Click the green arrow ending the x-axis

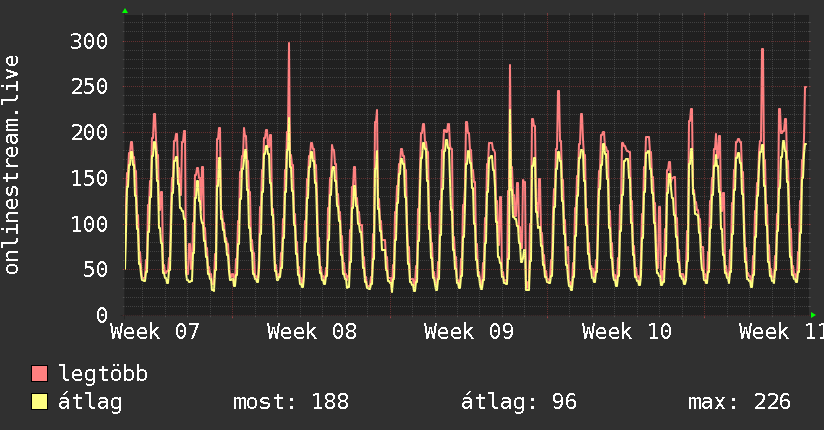tap(813, 315)
